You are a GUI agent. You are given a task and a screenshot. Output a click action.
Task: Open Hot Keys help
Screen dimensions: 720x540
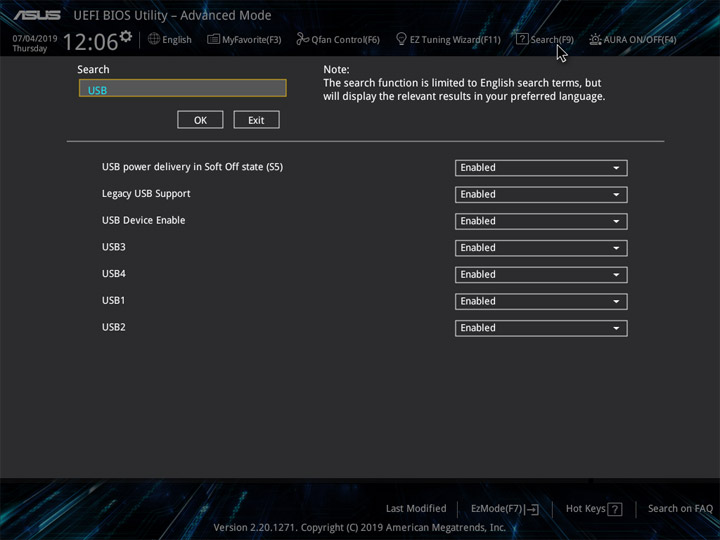tap(594, 509)
